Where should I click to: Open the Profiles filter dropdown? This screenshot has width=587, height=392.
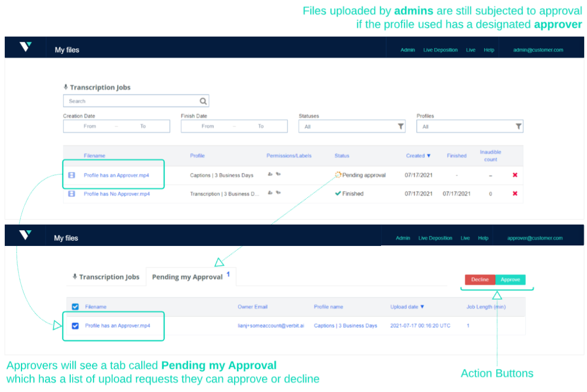[470, 127]
